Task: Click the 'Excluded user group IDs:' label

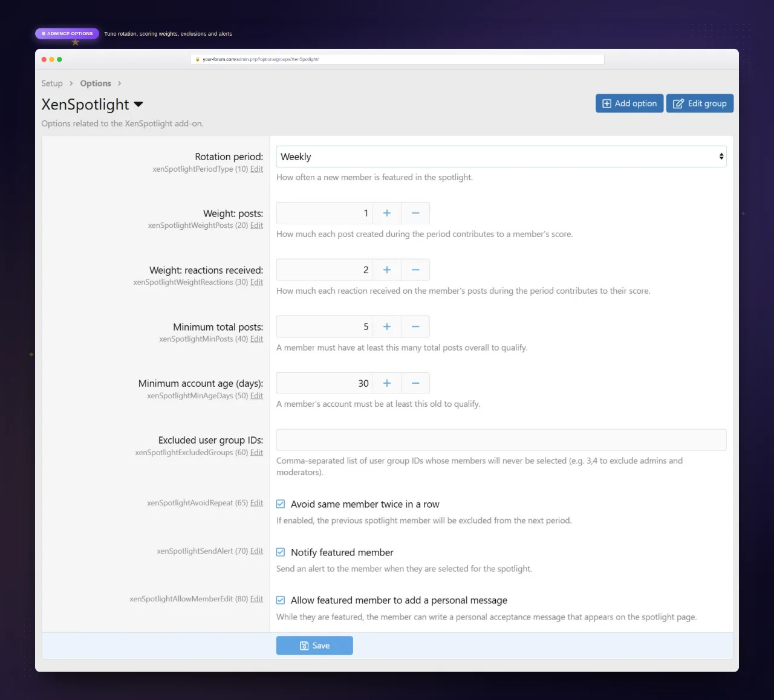Action: point(211,440)
